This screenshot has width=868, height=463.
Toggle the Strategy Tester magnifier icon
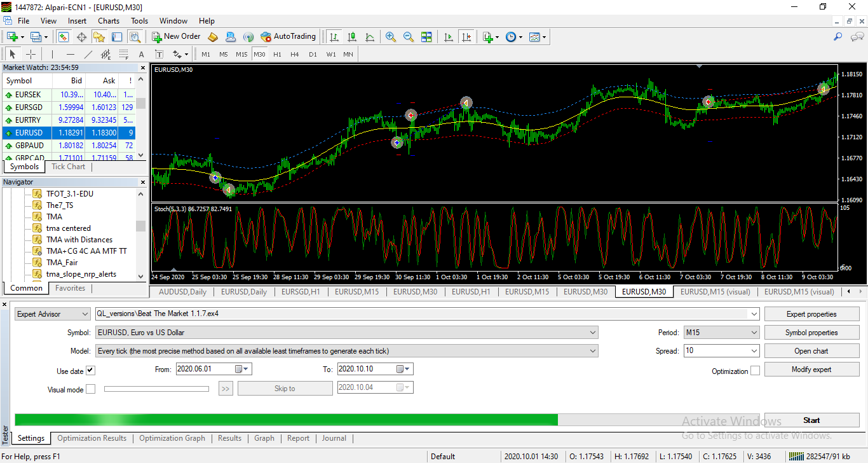[x=136, y=37]
